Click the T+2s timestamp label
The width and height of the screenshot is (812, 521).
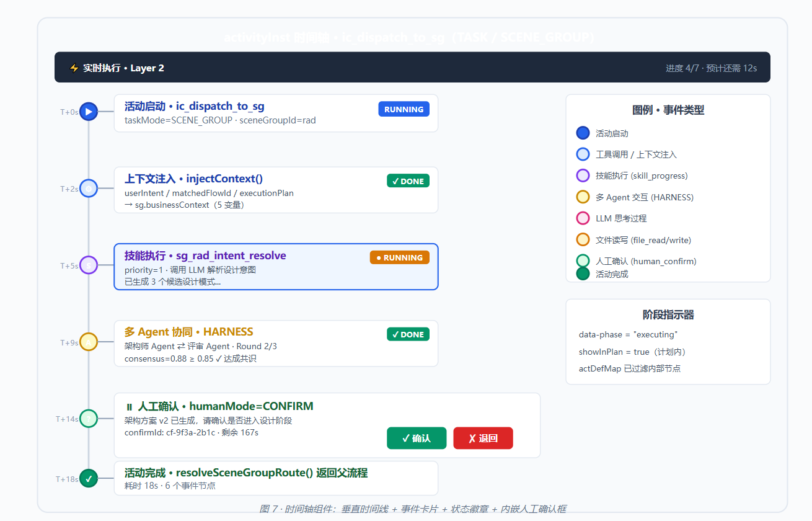69,189
